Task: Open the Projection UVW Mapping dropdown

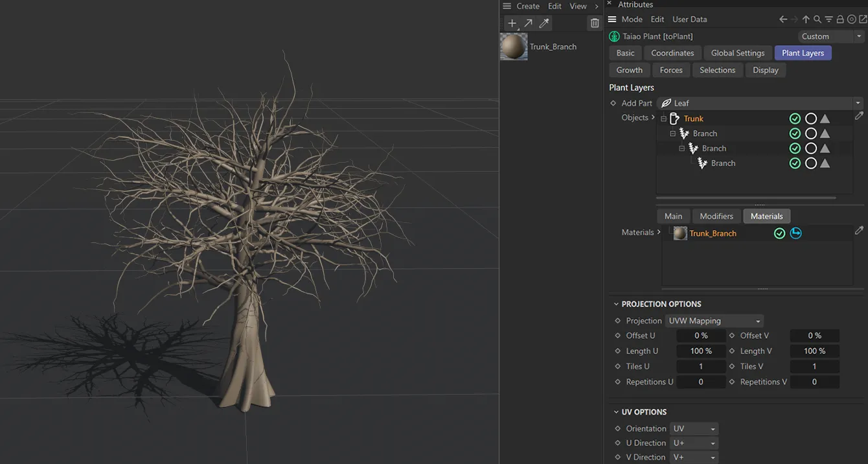Action: pos(714,320)
